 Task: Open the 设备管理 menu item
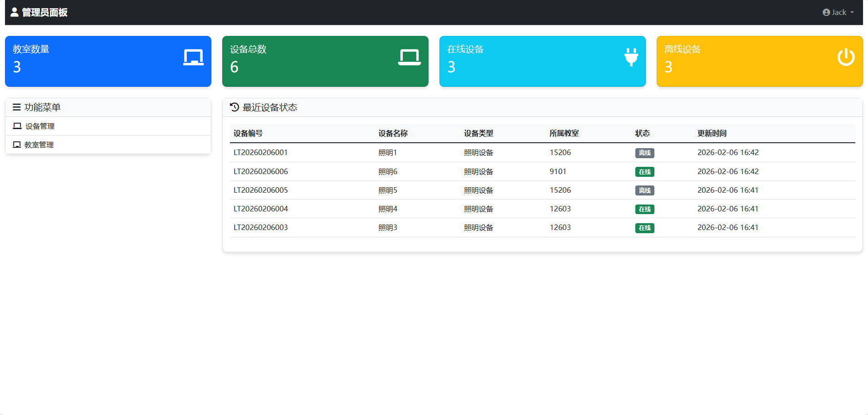(108, 126)
